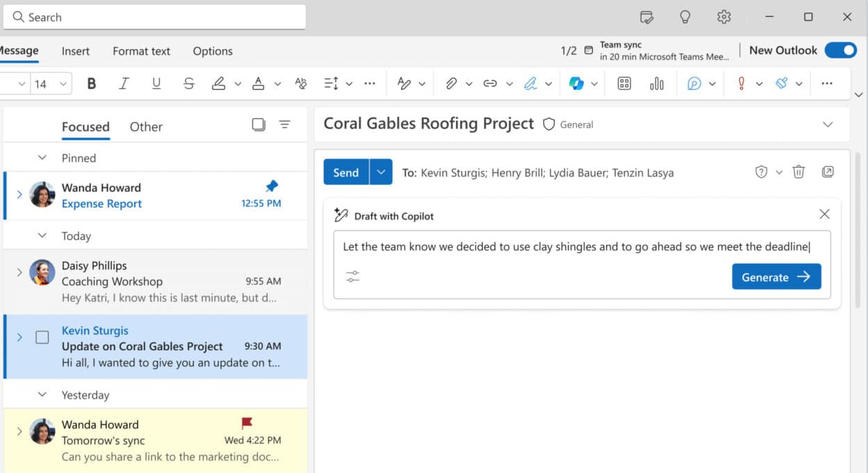Tick the checkbox on Kevin Sturgis email
Image resolution: width=868 pixels, height=473 pixels.
click(x=42, y=337)
